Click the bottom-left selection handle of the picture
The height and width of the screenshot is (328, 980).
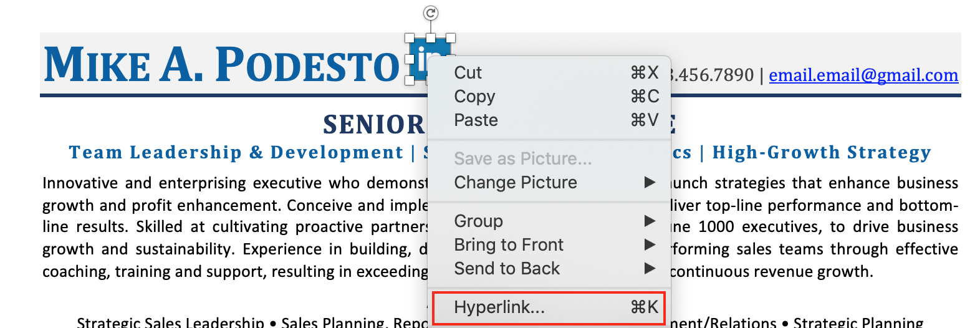point(410,80)
